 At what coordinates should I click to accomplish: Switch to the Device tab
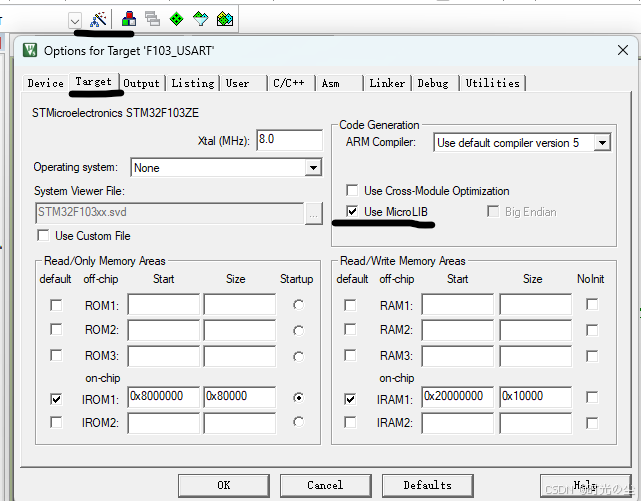point(45,83)
